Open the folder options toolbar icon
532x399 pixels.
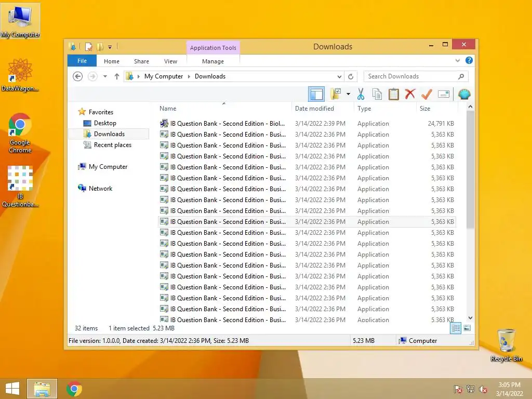click(336, 94)
